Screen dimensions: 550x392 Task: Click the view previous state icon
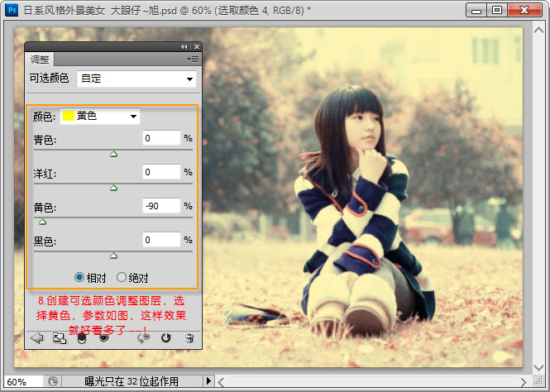pos(143,338)
